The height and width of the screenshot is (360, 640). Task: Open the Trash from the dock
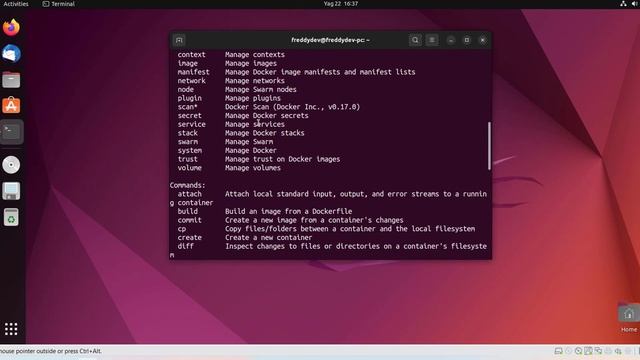click(x=11, y=217)
